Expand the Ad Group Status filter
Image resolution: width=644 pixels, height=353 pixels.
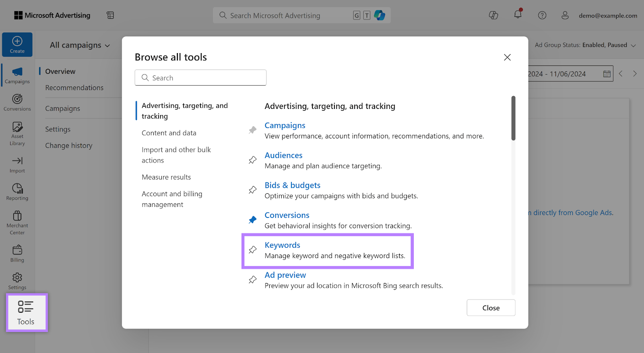585,45
